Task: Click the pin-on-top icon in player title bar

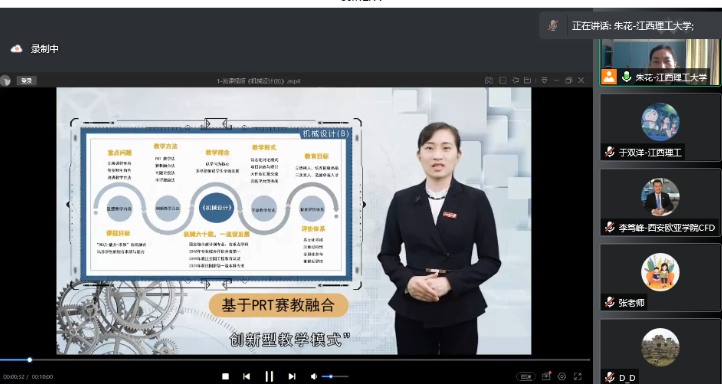Action: coord(515,80)
